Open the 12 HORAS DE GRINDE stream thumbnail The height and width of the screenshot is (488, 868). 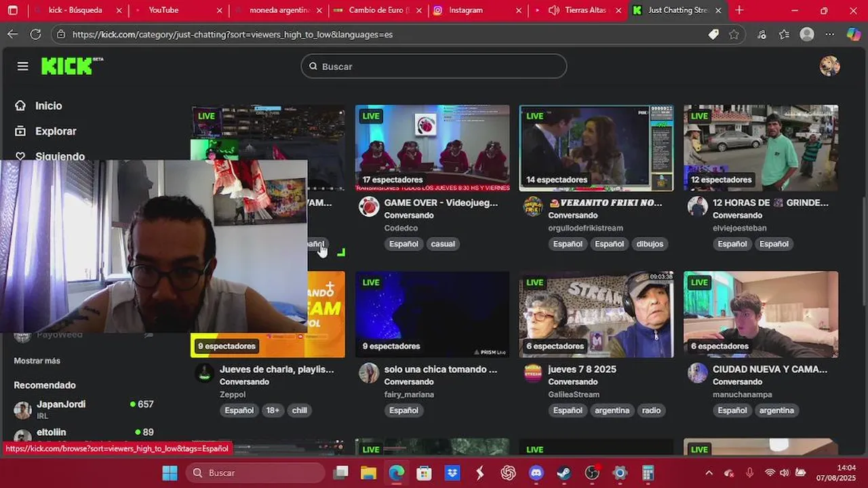pos(761,148)
